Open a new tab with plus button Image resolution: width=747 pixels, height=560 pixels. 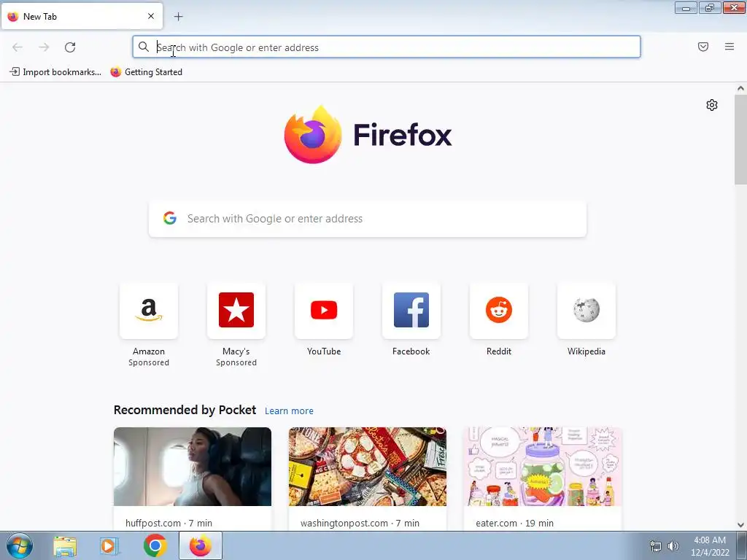pyautogui.click(x=178, y=17)
